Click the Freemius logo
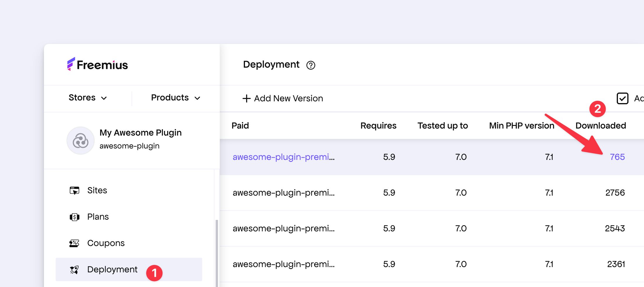This screenshot has width=644, height=287. (98, 64)
